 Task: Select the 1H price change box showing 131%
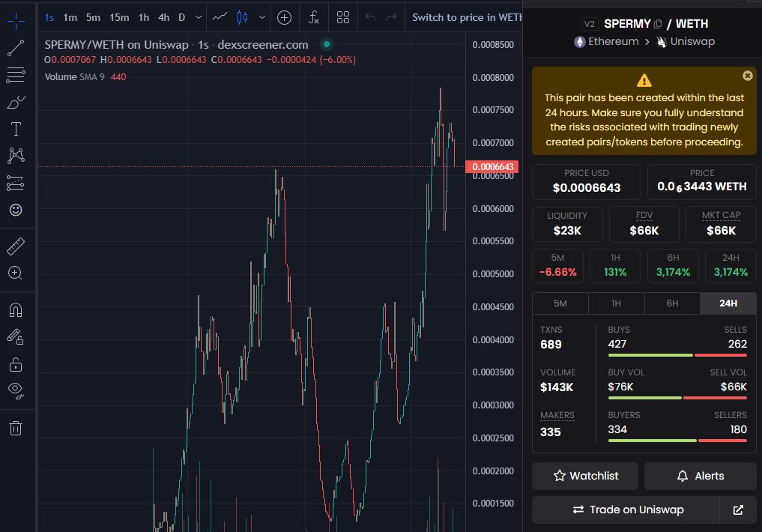point(615,266)
